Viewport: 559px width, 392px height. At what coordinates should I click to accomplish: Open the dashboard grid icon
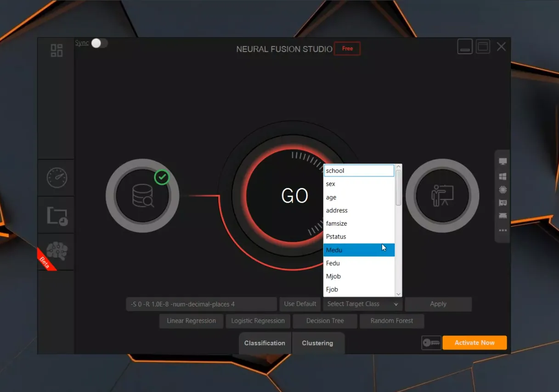pos(56,51)
